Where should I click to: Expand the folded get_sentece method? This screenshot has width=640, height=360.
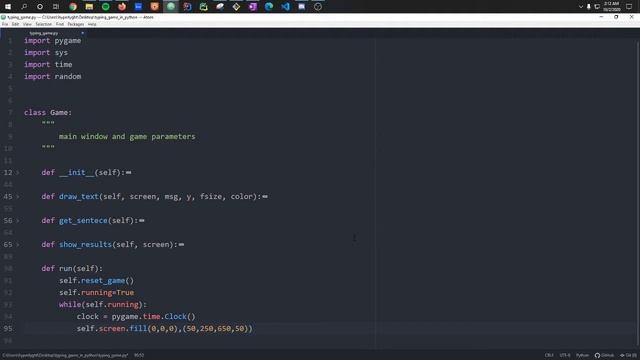pyautogui.click(x=18, y=221)
